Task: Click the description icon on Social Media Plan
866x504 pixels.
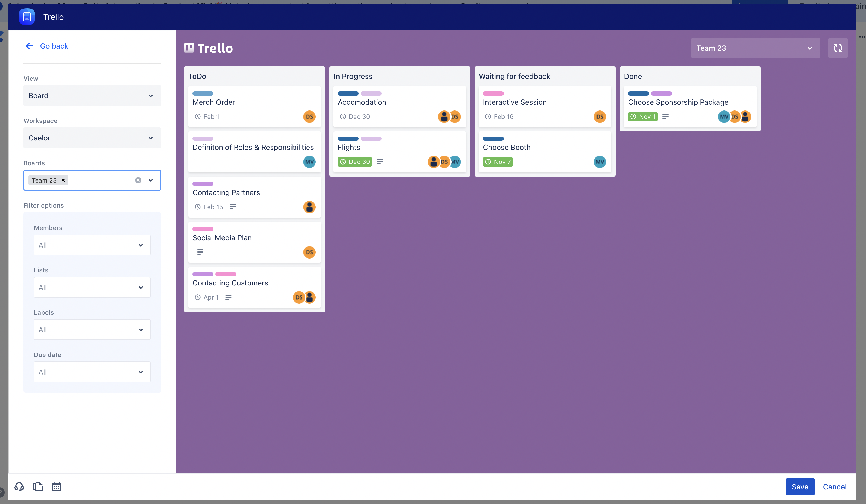Action: [x=200, y=252]
